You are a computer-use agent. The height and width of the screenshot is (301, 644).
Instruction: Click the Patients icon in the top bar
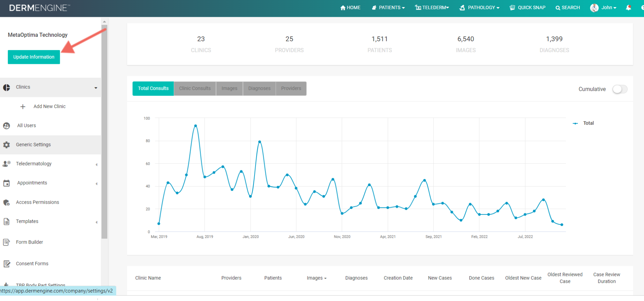(x=374, y=8)
